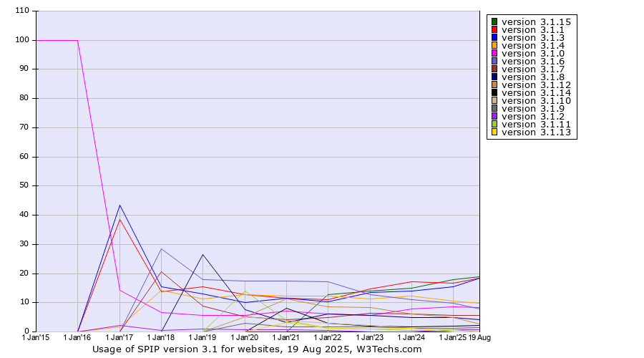Click the y-axis value 80
The width and height of the screenshot is (644, 358).
[x=24, y=98]
